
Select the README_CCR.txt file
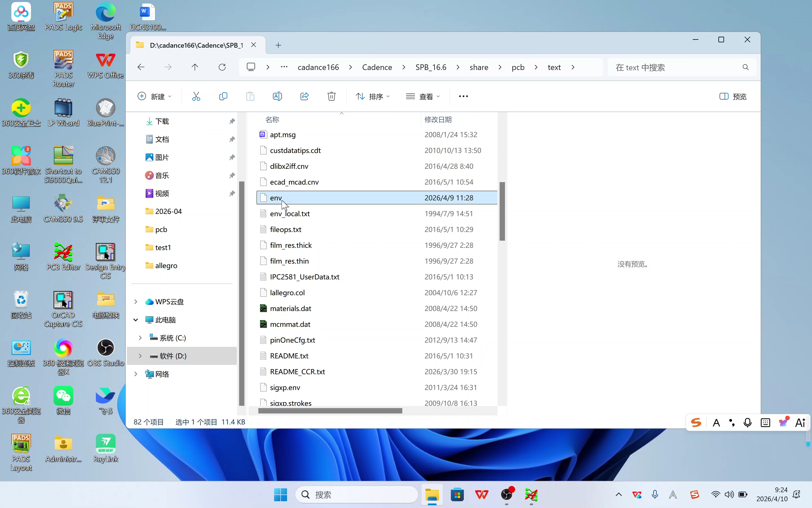click(x=376, y=372)
